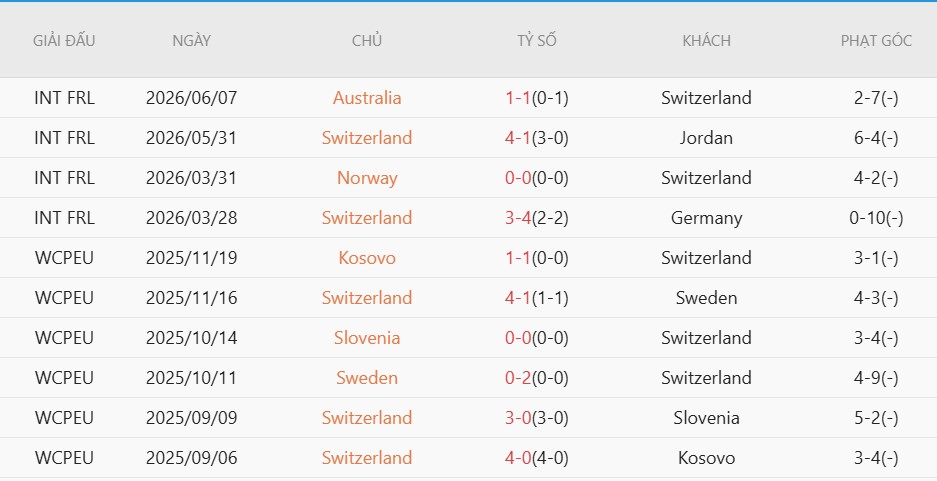
Task: Select the 3-0(3-0) Slovenia match score
Action: [x=537, y=418]
